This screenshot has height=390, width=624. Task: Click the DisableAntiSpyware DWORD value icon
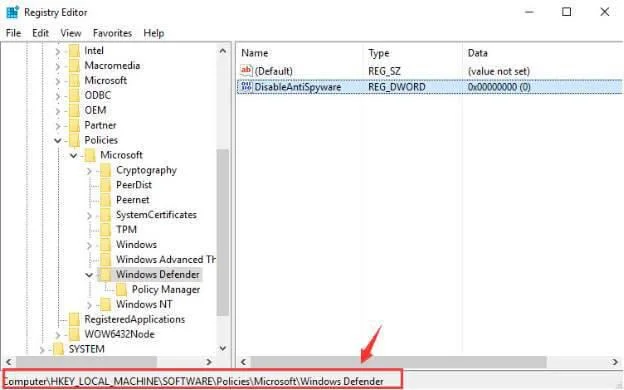246,86
